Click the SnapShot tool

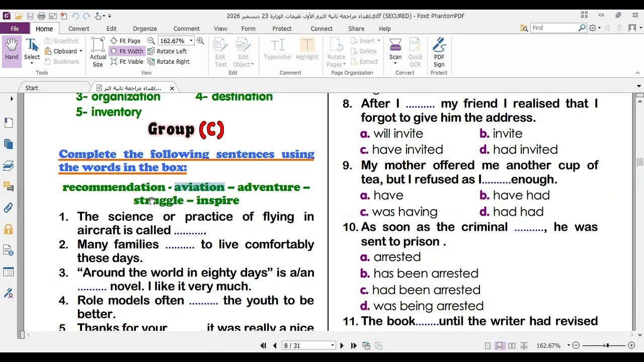tap(61, 41)
